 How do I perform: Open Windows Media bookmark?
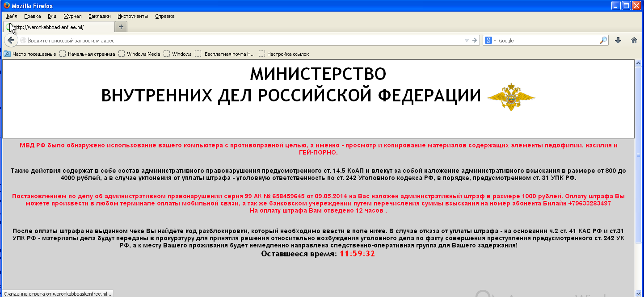(x=139, y=54)
